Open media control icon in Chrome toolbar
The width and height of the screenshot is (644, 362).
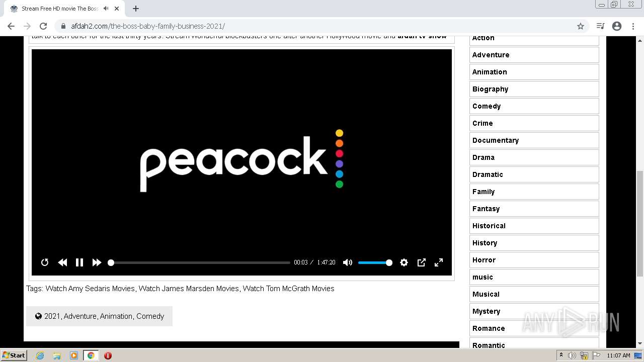(600, 26)
